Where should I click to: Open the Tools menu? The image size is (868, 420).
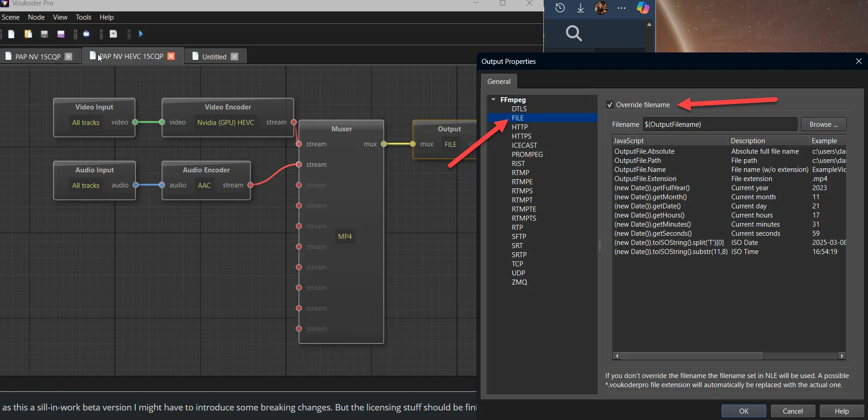pos(83,17)
